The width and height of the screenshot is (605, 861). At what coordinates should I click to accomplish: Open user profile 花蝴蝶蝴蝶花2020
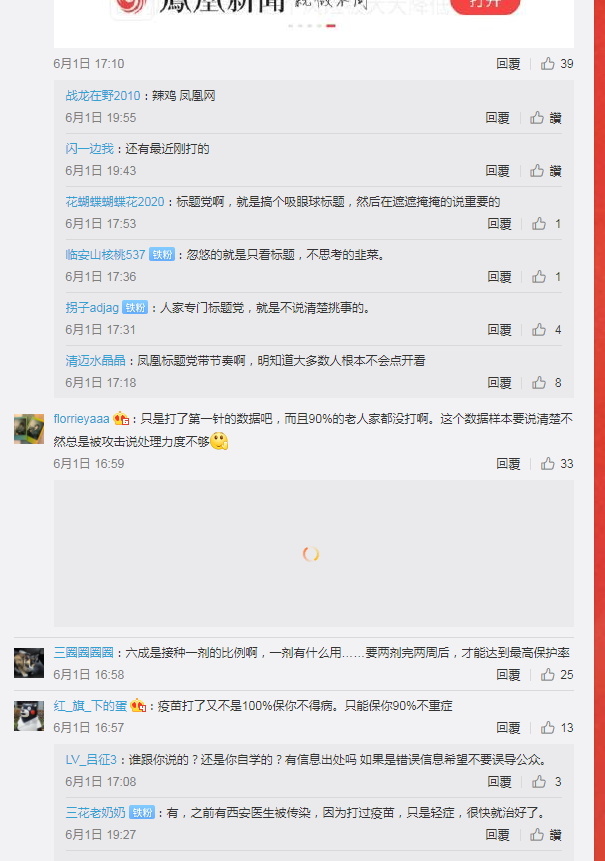[x=115, y=202]
